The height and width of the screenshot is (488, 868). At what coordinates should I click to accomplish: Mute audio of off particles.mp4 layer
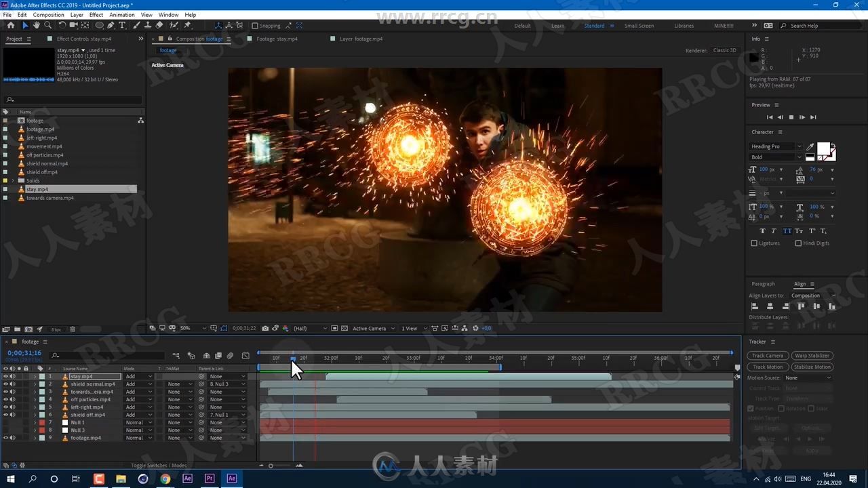click(x=12, y=399)
